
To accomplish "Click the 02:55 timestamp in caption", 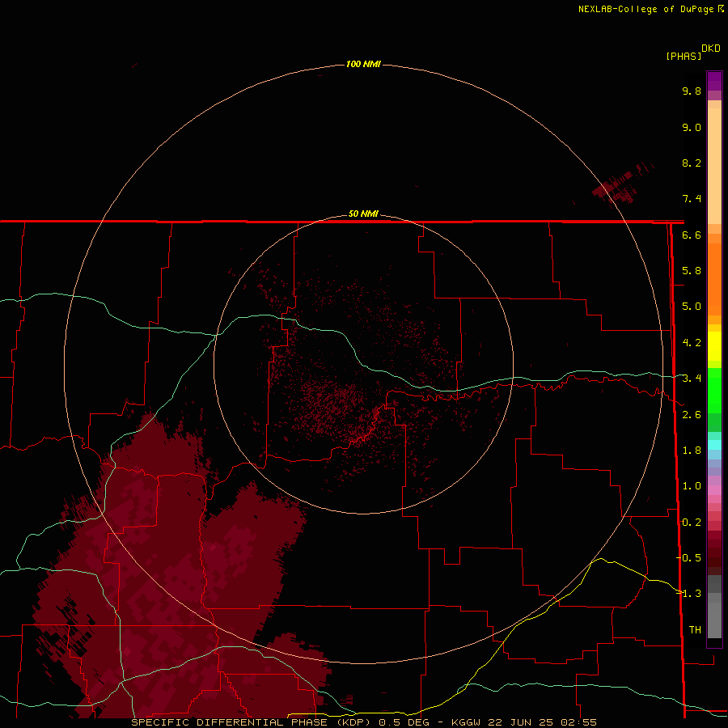I will (x=578, y=722).
